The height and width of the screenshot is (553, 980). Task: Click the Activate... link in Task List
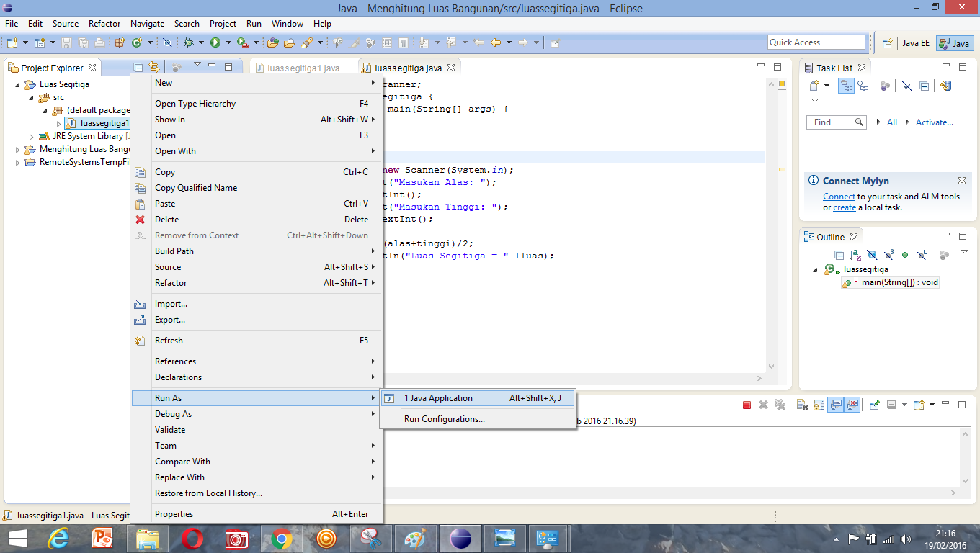[x=935, y=122]
